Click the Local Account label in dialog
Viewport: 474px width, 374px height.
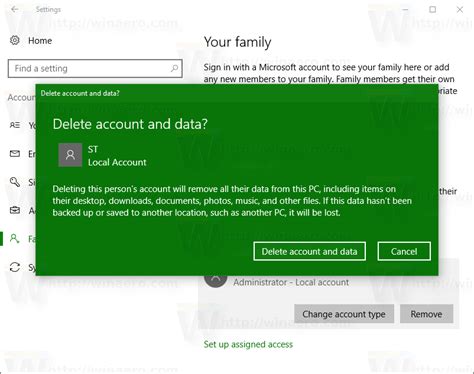pyautogui.click(x=117, y=162)
